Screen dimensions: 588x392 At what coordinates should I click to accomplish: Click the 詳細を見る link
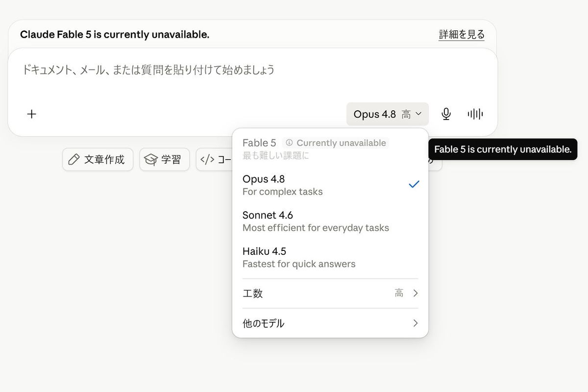tap(462, 35)
